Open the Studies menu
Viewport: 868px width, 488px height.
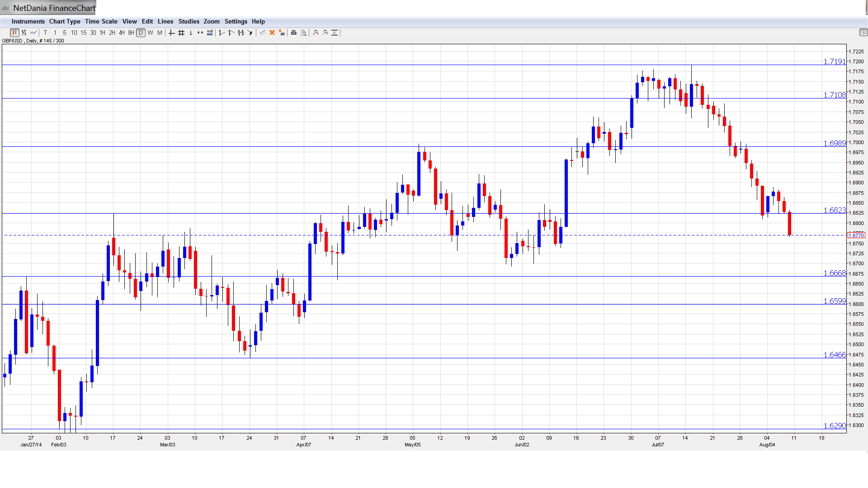point(189,21)
